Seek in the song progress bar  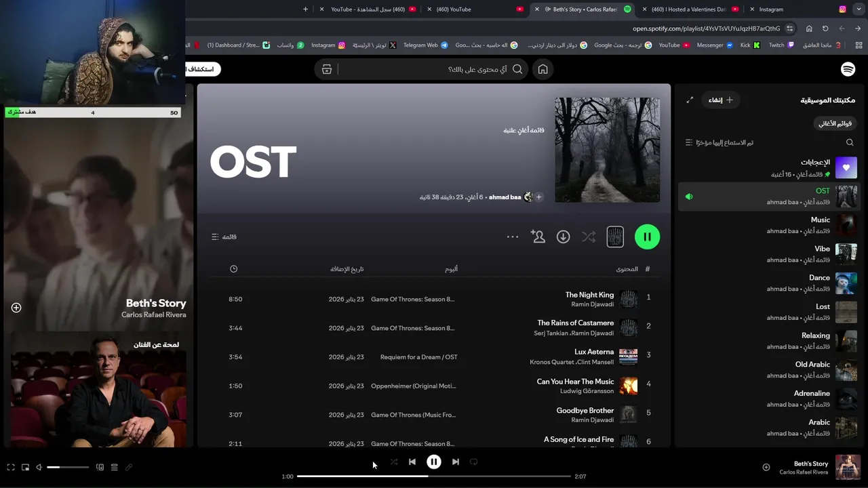coord(434,476)
